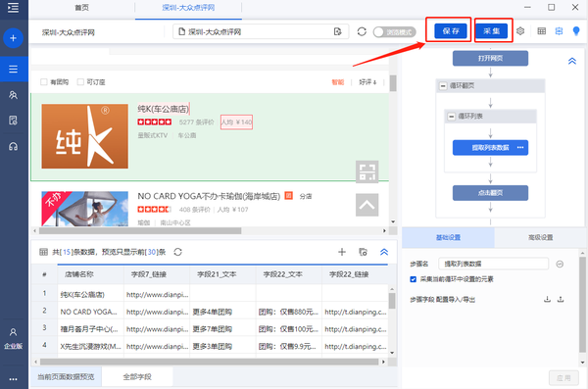Click the page-edit icon in the URL box
Screen dimensions: 588x389
[337, 32]
